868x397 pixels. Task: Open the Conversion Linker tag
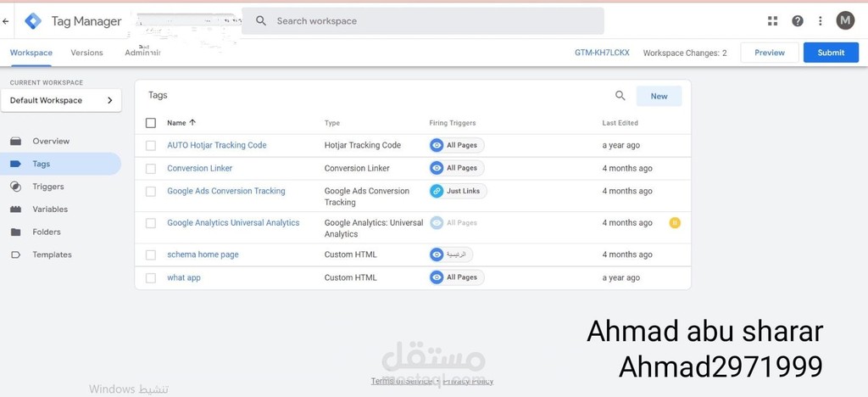click(x=200, y=168)
